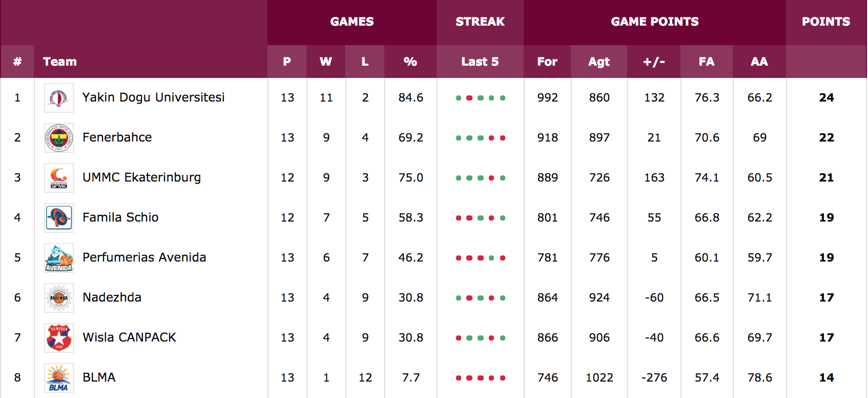868x398 pixels.
Task: Go to the UMMC Ekaterinburg team page
Action: [142, 177]
